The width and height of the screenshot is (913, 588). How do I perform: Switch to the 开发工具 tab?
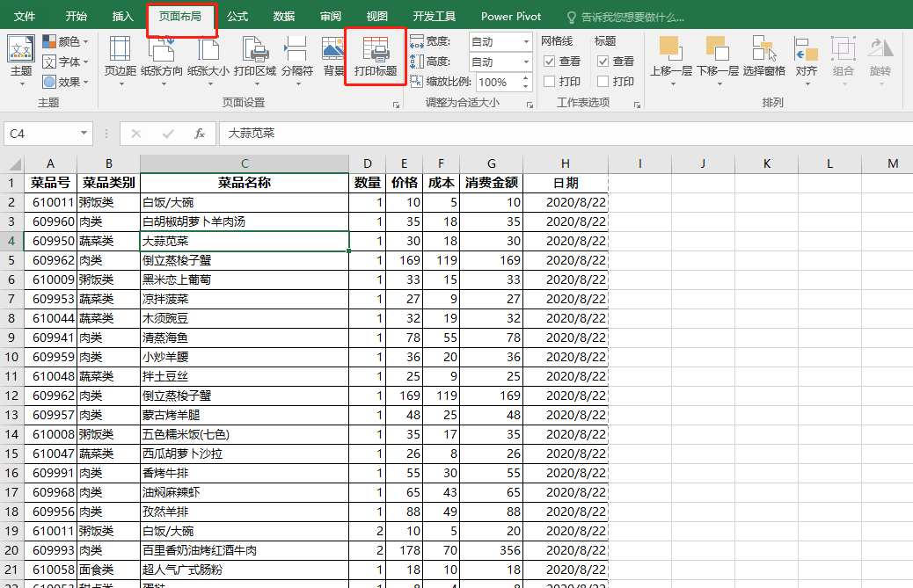435,17
